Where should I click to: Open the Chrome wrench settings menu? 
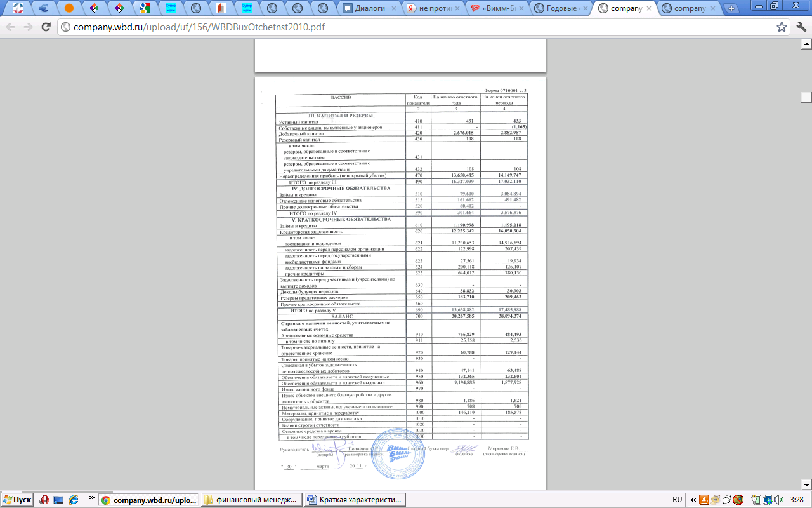click(800, 27)
